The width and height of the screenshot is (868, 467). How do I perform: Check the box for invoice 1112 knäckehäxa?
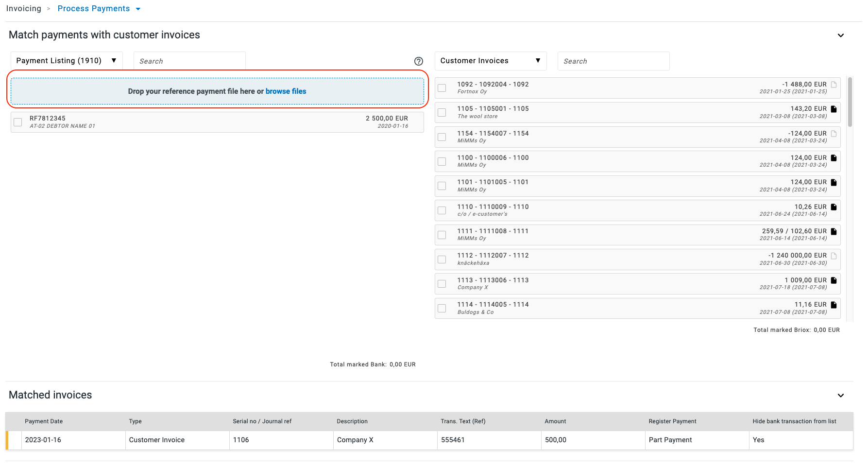442,259
